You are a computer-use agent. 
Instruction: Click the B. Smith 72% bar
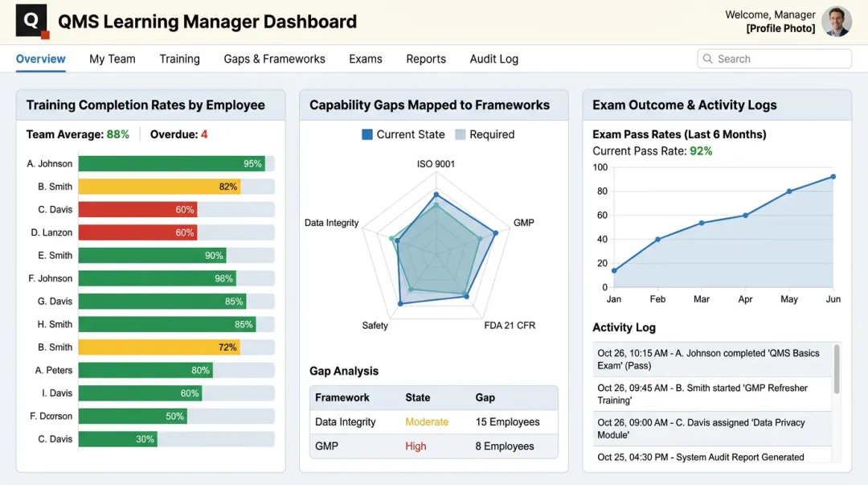tap(159, 347)
